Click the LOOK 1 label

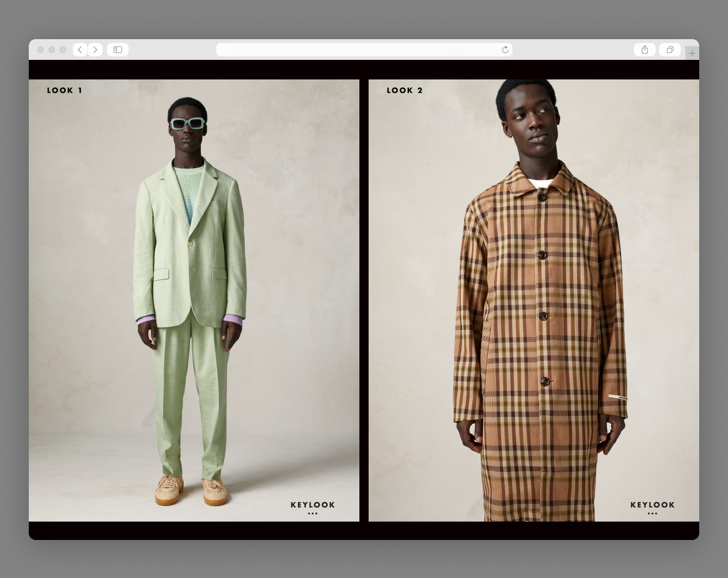tap(65, 90)
